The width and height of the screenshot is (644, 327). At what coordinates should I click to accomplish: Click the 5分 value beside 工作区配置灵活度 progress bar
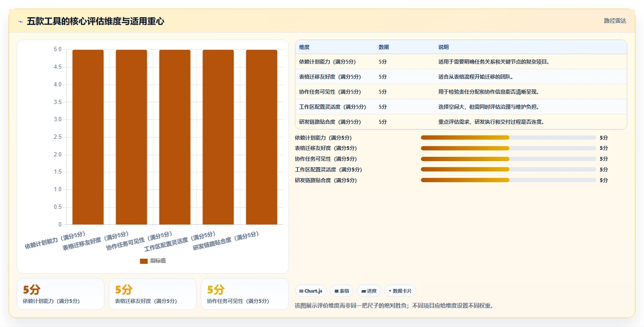click(604, 169)
